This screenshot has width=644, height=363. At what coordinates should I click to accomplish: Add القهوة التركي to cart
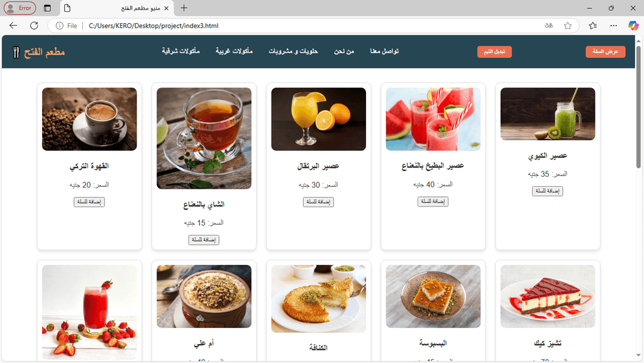point(89,202)
